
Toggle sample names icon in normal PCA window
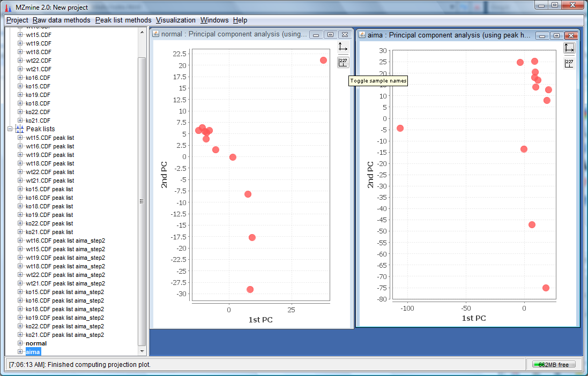point(343,62)
